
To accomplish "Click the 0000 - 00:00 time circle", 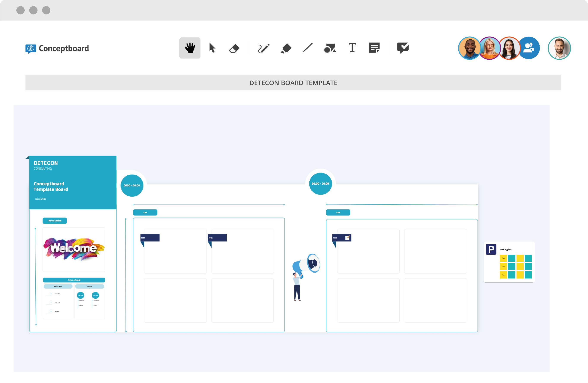I will pos(132,185).
